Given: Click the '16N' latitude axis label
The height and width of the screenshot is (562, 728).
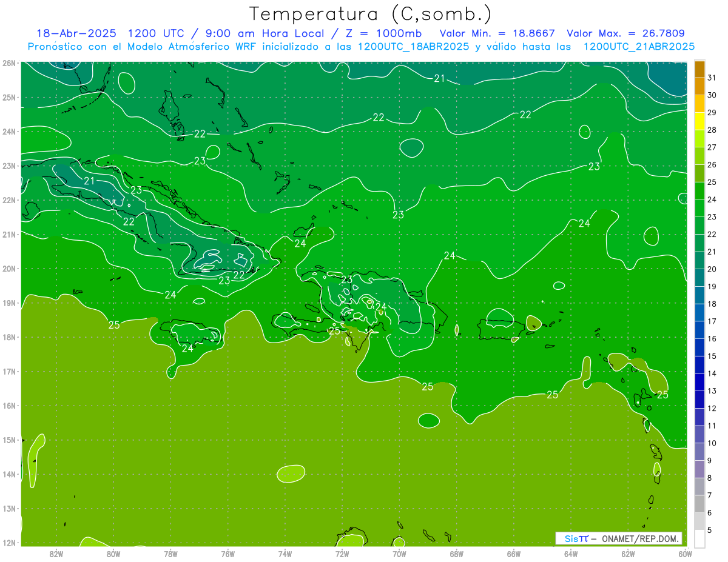Looking at the screenshot, I should coord(9,406).
